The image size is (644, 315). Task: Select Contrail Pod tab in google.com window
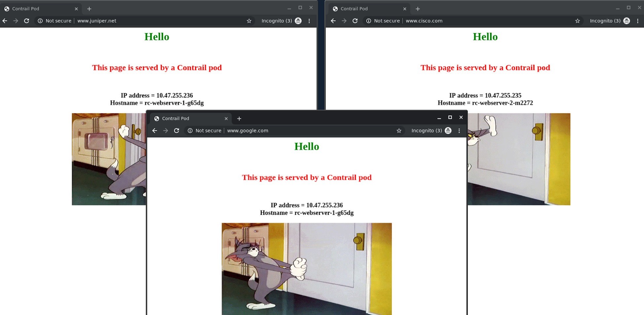point(191,119)
